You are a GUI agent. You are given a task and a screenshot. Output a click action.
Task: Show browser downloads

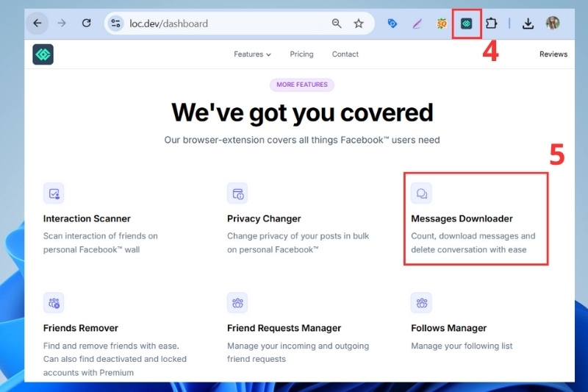coord(528,24)
